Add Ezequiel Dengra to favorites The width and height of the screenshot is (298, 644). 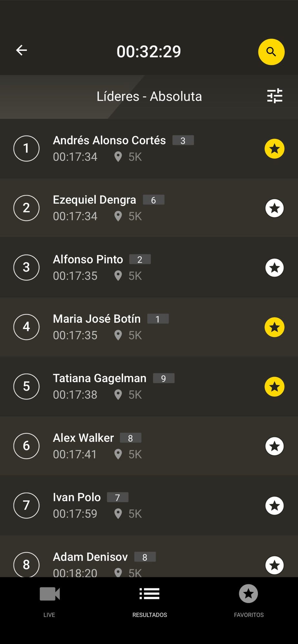[x=274, y=208]
